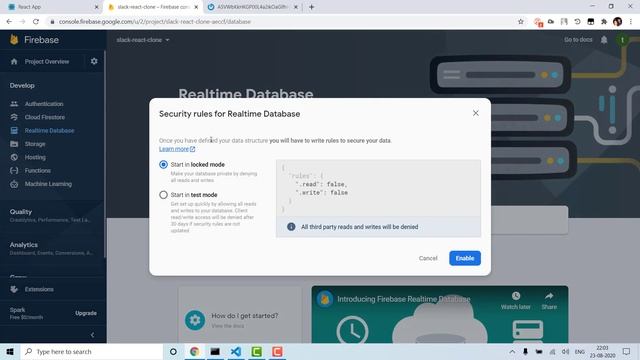
Task: Open the Functions menu entry
Action: click(x=38, y=171)
